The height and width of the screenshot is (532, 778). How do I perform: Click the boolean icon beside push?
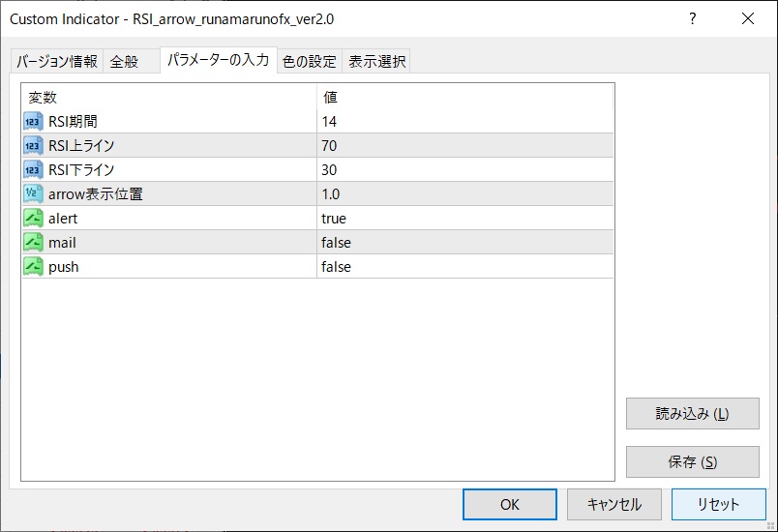pos(33,267)
